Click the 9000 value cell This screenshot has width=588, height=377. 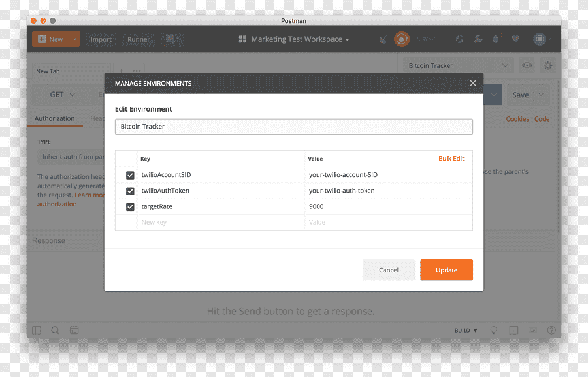click(389, 206)
